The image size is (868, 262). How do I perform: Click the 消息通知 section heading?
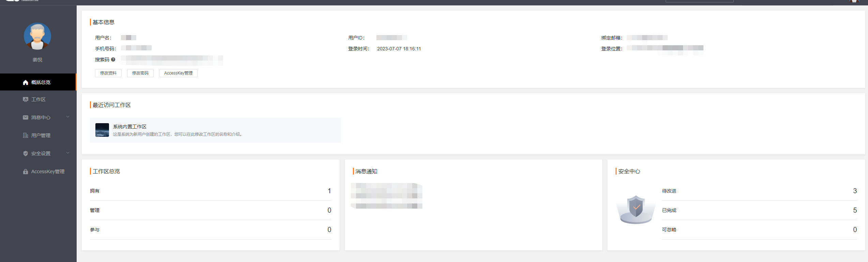(x=366, y=171)
